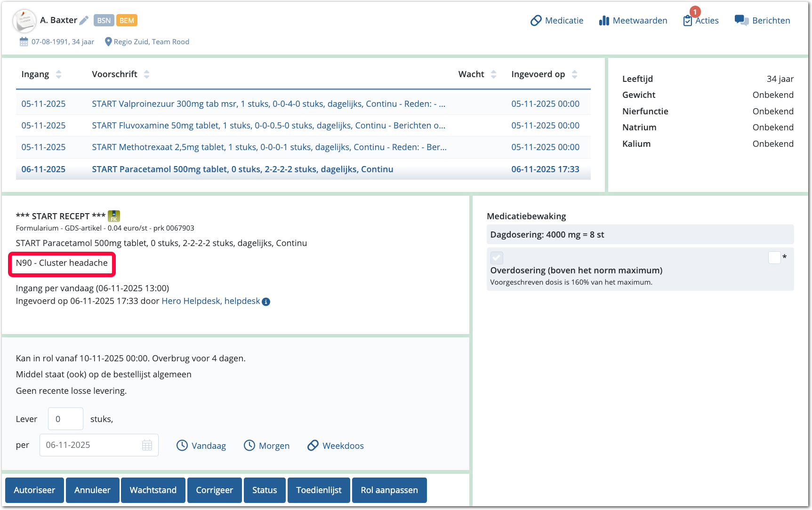Click info icon beside Hero Helpdesk

(x=266, y=302)
